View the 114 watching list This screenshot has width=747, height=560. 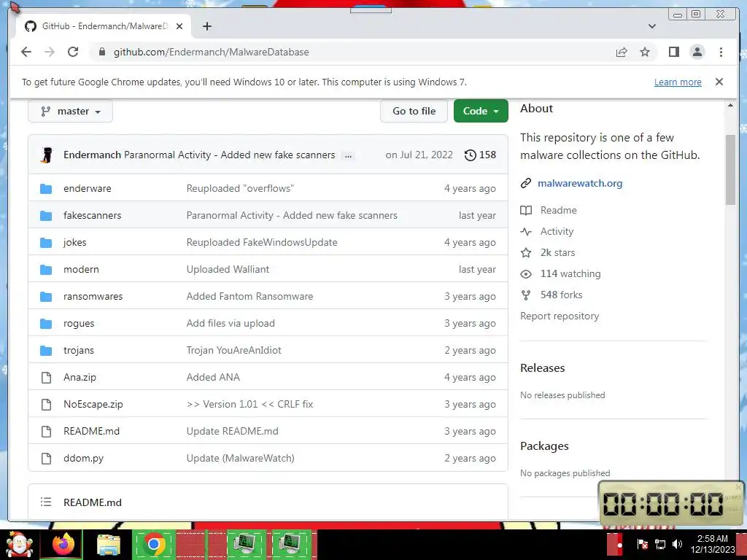point(570,274)
